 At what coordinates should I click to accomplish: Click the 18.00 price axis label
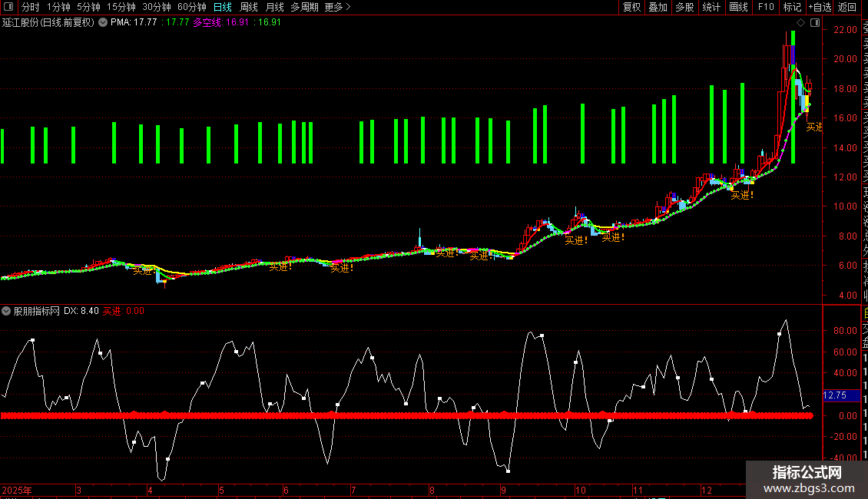(x=845, y=88)
